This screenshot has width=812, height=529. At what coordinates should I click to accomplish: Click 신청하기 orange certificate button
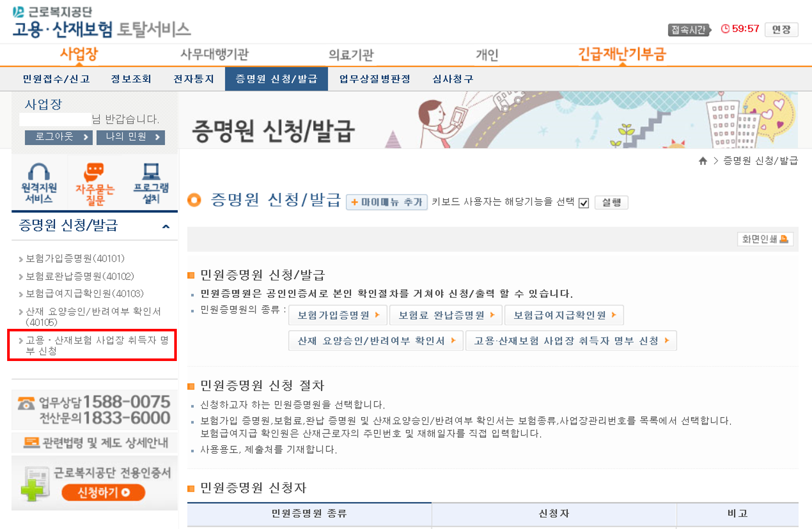(x=104, y=492)
